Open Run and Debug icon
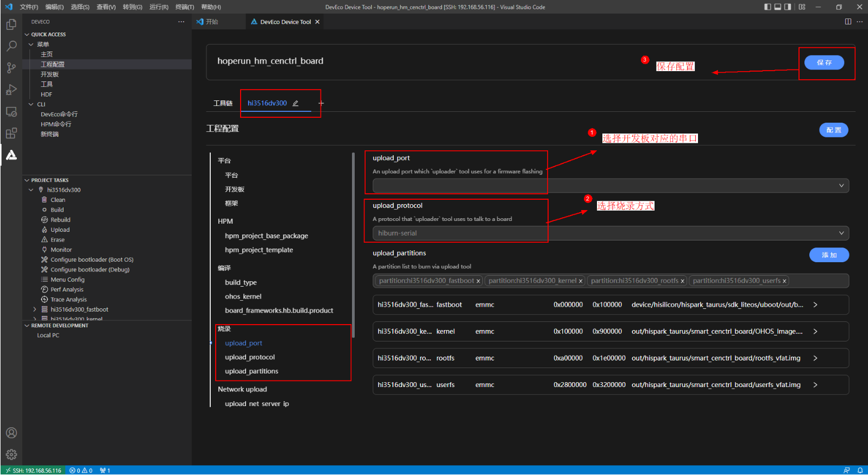The image size is (868, 475). click(x=11, y=90)
